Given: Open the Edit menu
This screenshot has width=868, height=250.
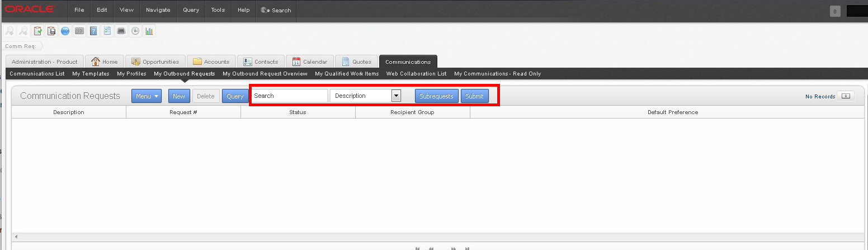Looking at the screenshot, I should pos(101,10).
